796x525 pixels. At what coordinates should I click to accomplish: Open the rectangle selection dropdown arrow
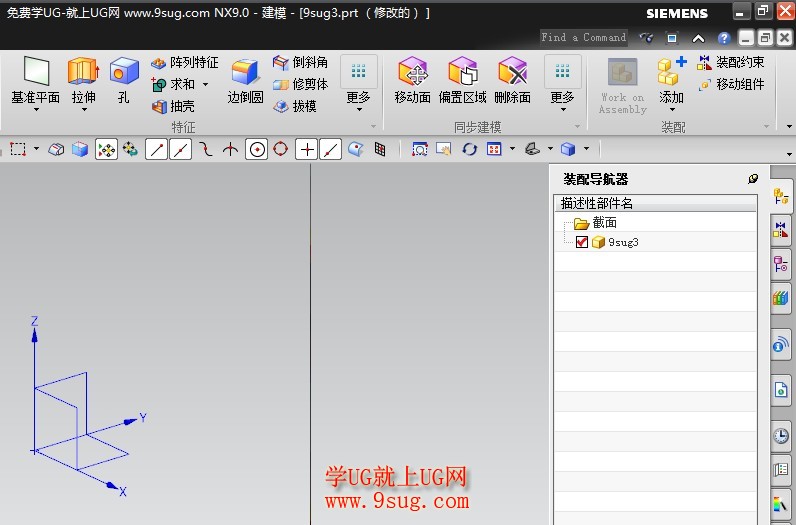click(x=37, y=149)
